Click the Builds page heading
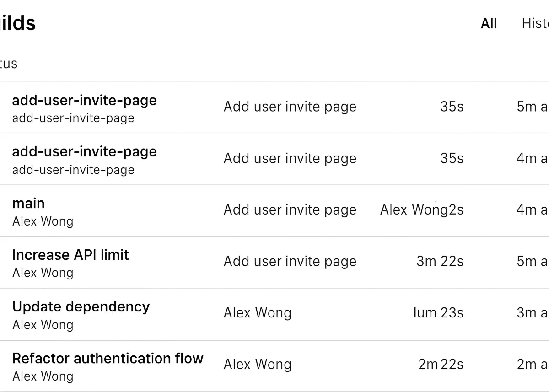The image size is (549, 392). click(x=17, y=23)
